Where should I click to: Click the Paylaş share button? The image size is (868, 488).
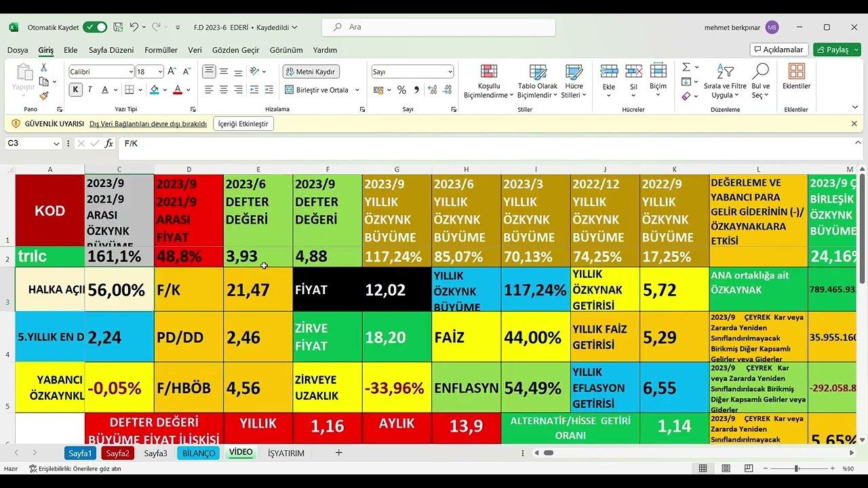tap(837, 49)
